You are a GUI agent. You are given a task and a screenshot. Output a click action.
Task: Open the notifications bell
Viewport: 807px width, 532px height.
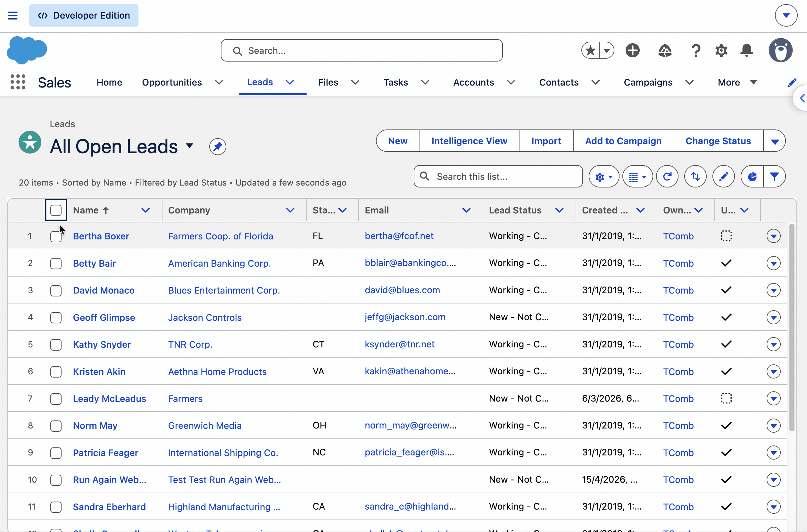point(747,51)
